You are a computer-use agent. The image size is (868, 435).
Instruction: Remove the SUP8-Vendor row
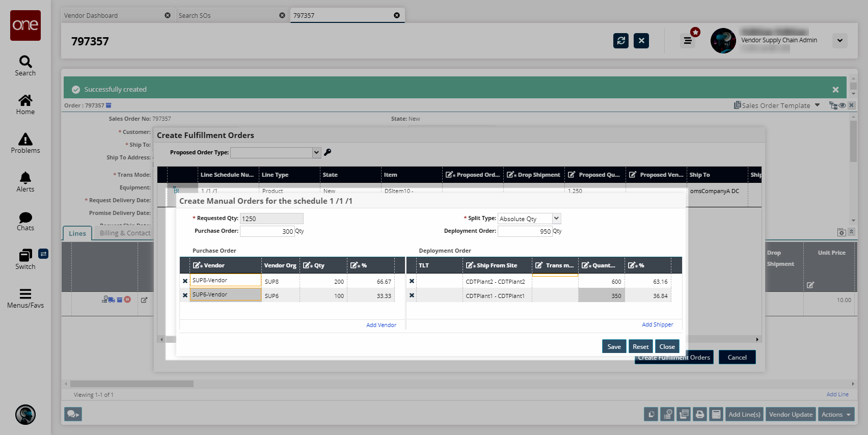(185, 281)
